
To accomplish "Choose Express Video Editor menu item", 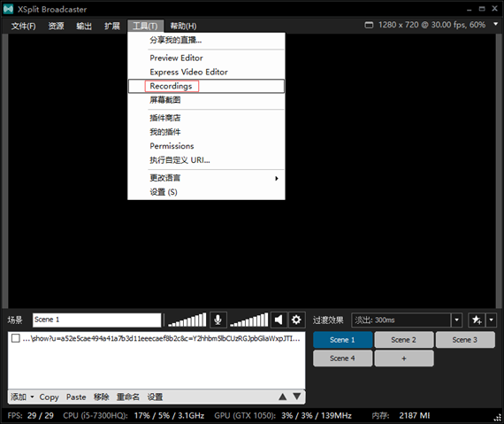I will tap(206, 72).
